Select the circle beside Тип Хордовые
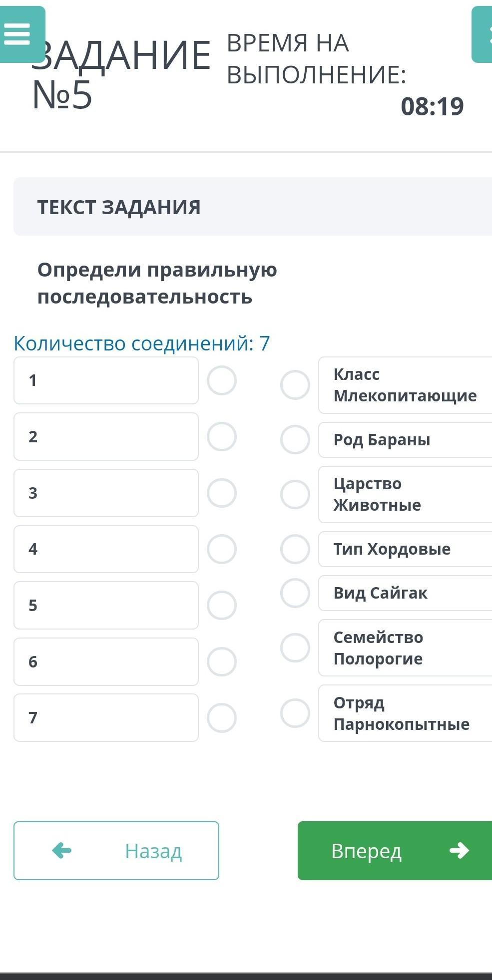 click(x=295, y=549)
